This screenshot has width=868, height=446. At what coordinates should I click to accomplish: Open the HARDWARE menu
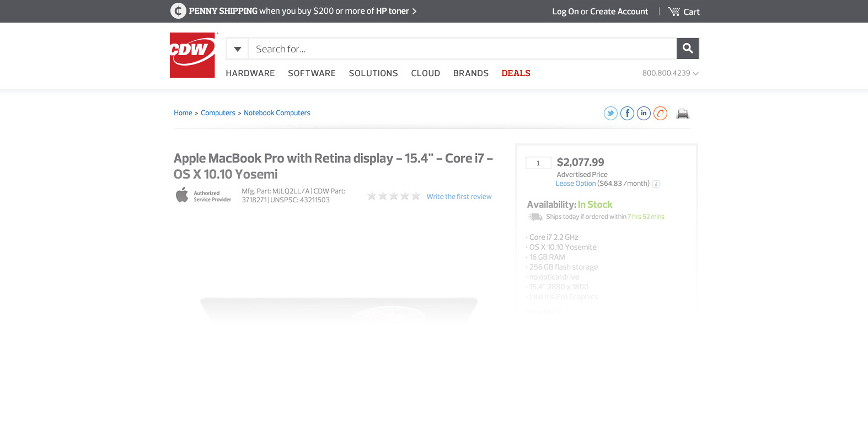250,73
